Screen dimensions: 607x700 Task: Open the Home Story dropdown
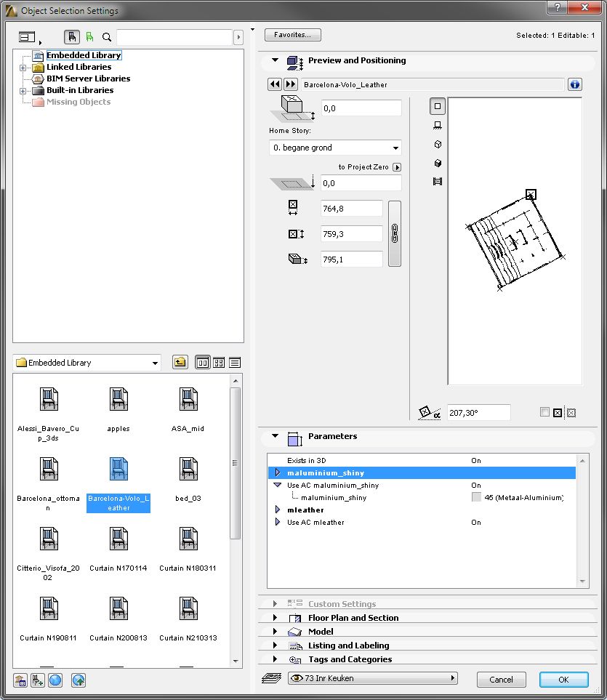pyautogui.click(x=335, y=148)
